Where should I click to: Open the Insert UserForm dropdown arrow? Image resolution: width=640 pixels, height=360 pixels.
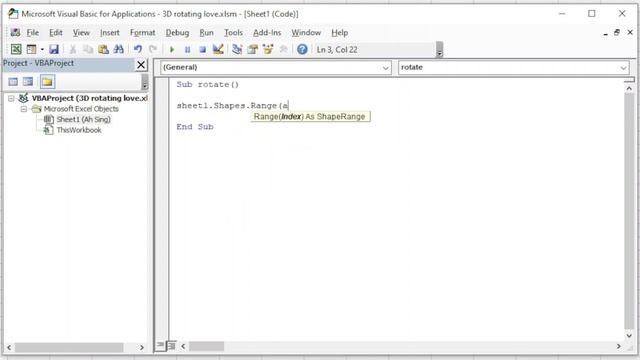[42, 49]
